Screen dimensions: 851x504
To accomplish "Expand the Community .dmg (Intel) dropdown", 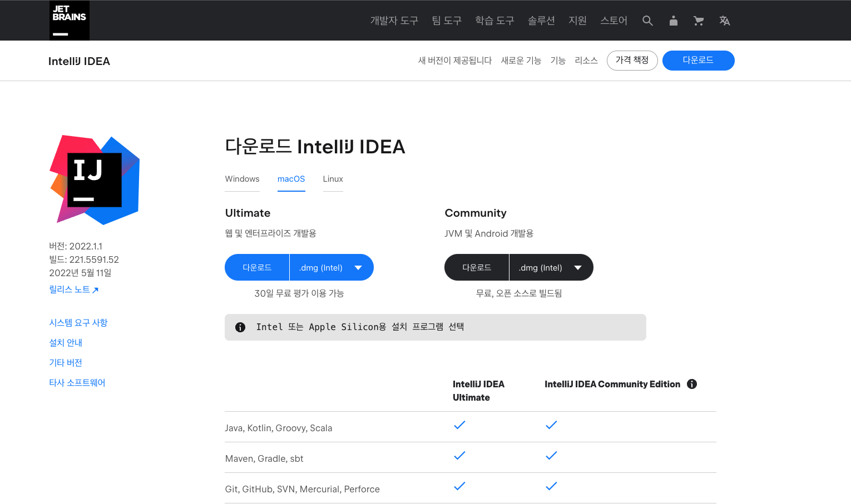I will pos(551,267).
